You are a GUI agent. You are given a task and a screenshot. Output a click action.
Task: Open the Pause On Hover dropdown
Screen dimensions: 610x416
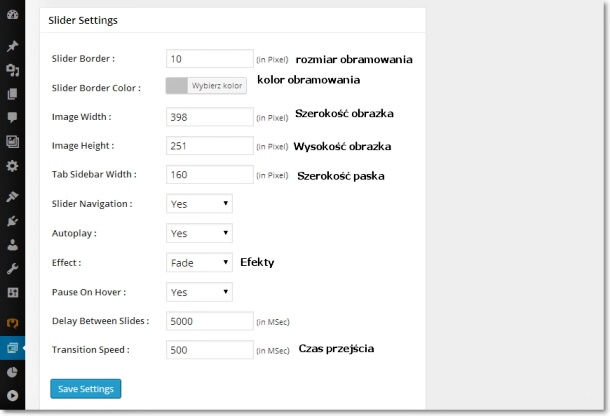199,292
